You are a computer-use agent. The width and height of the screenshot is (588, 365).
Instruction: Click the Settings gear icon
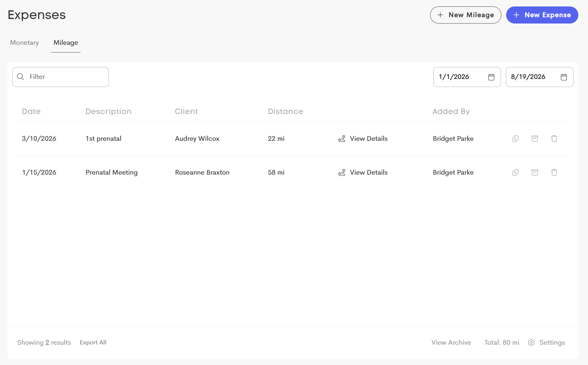pyautogui.click(x=531, y=342)
